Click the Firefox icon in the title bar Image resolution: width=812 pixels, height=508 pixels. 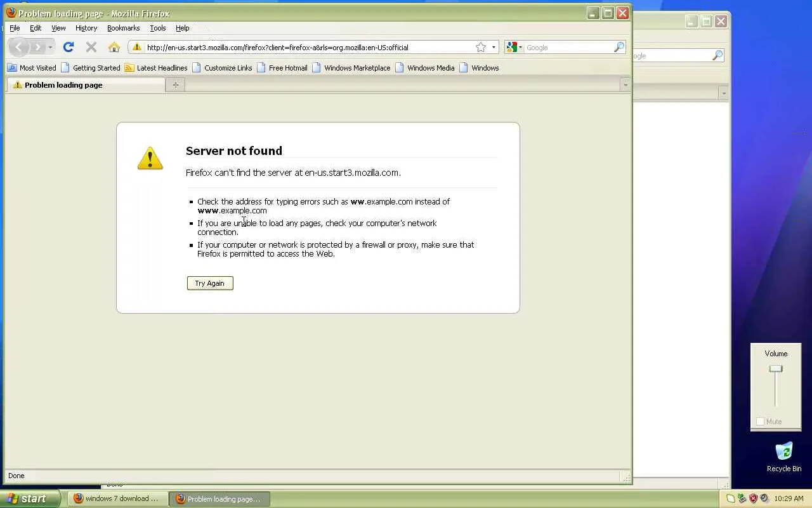click(x=11, y=13)
